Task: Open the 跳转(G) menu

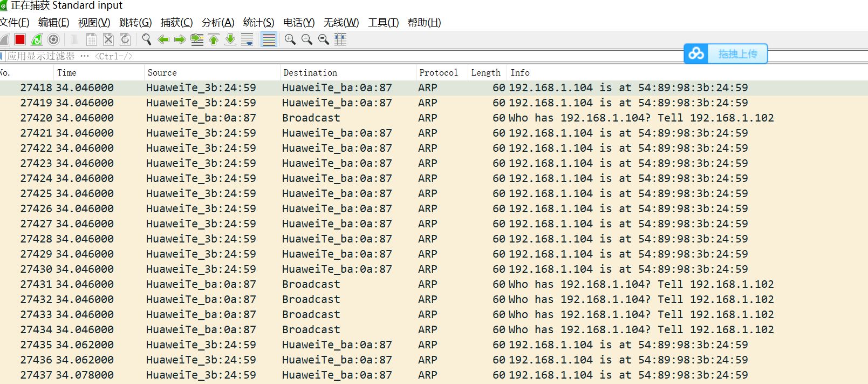Action: (135, 23)
